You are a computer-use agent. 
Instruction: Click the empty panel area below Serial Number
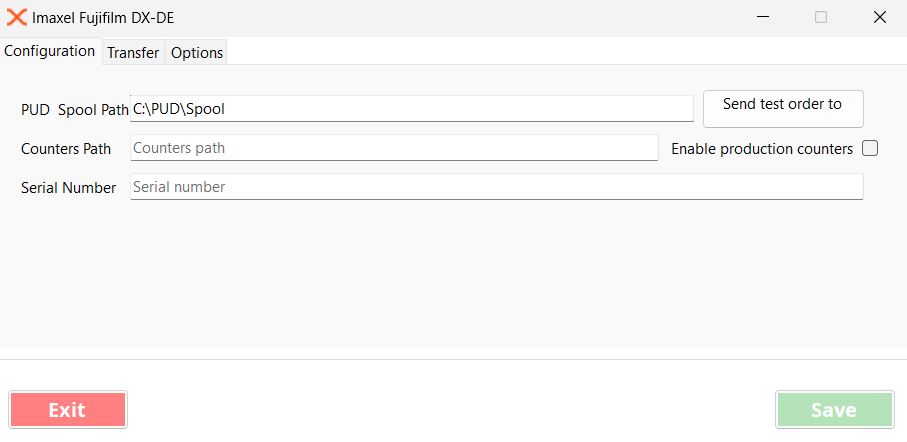coord(450,275)
